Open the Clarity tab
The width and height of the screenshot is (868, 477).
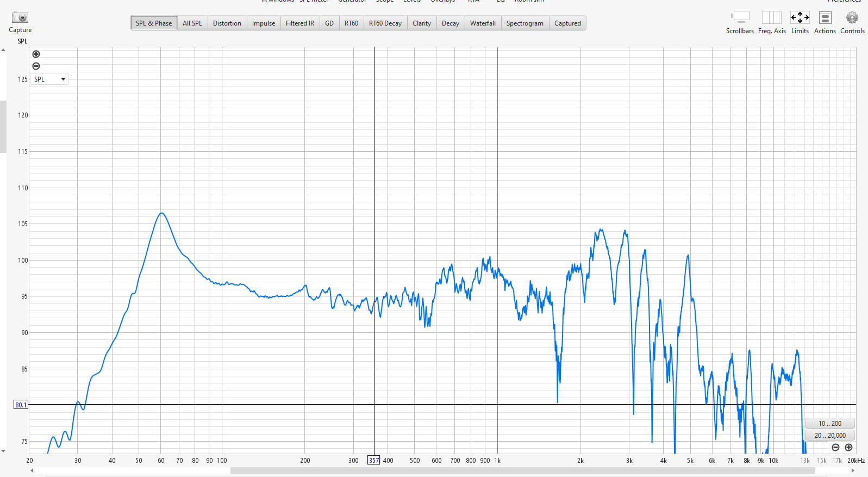(422, 23)
